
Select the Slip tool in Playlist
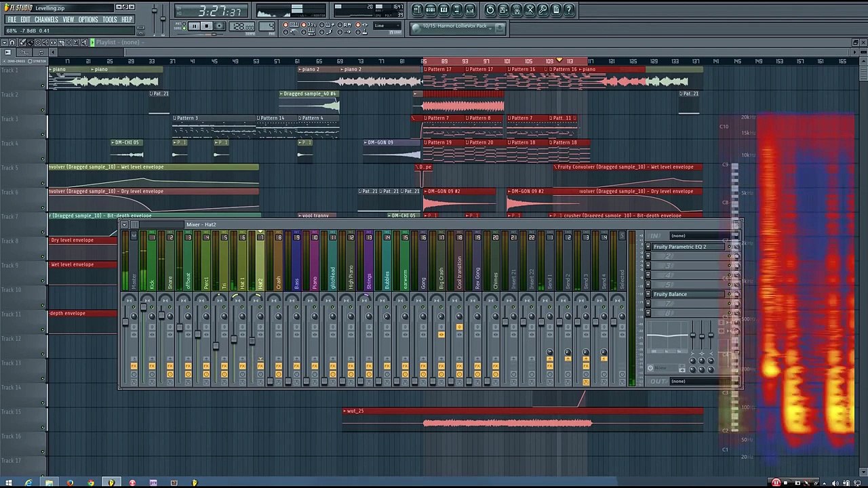tap(53, 42)
